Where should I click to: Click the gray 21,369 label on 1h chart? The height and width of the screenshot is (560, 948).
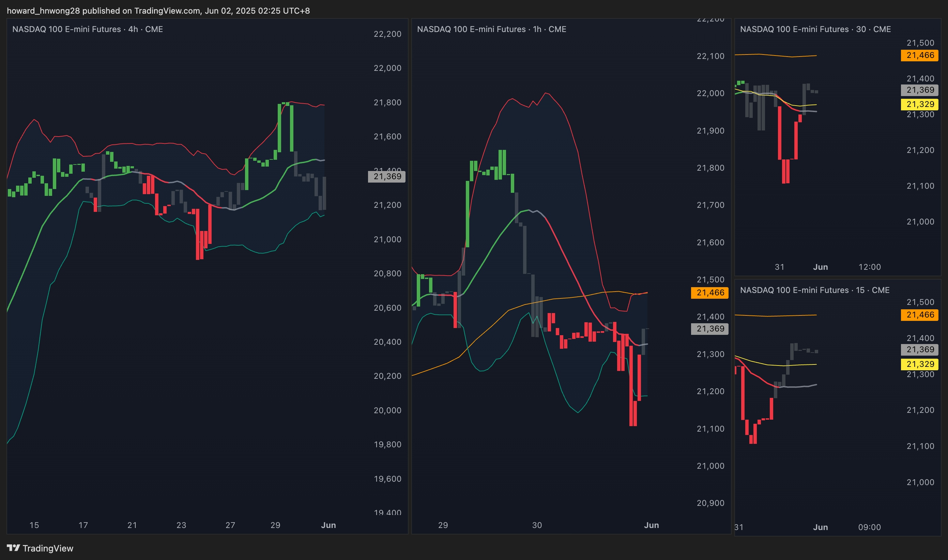coord(710,329)
